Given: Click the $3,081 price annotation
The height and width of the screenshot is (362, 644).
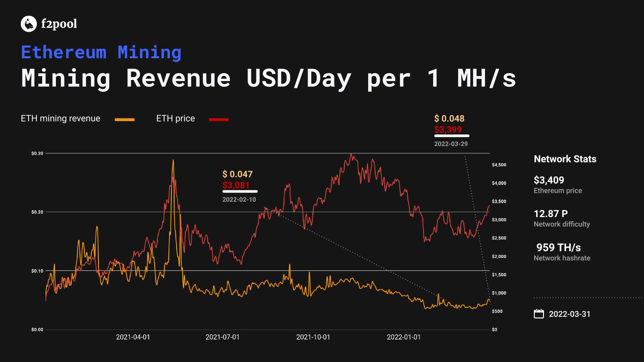Looking at the screenshot, I should coord(236,185).
